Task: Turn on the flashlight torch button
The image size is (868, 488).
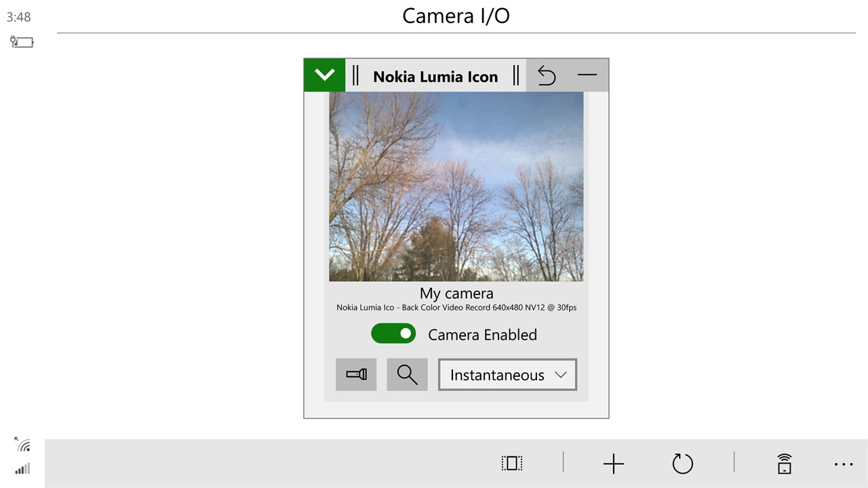Action: [x=356, y=374]
